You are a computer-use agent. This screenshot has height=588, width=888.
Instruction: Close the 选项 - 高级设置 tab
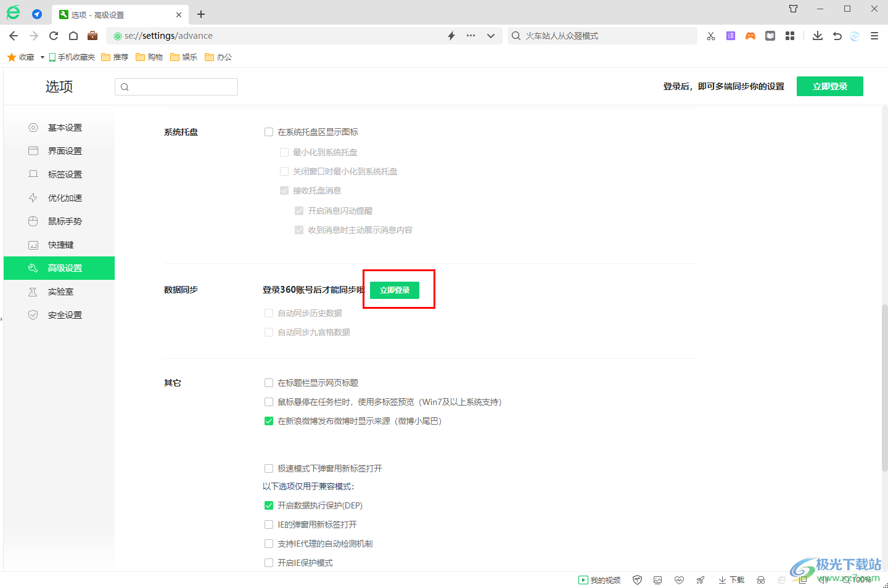pos(179,15)
